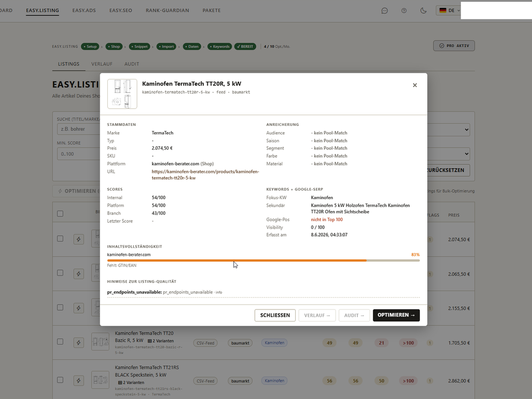Toggle dark mode with the moon icon

pos(423,11)
